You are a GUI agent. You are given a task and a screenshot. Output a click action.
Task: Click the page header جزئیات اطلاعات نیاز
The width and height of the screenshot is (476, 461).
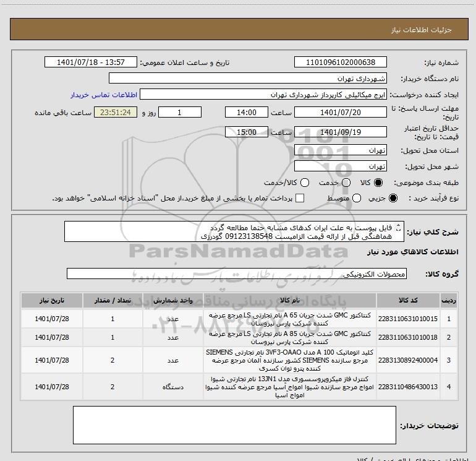[x=421, y=30]
